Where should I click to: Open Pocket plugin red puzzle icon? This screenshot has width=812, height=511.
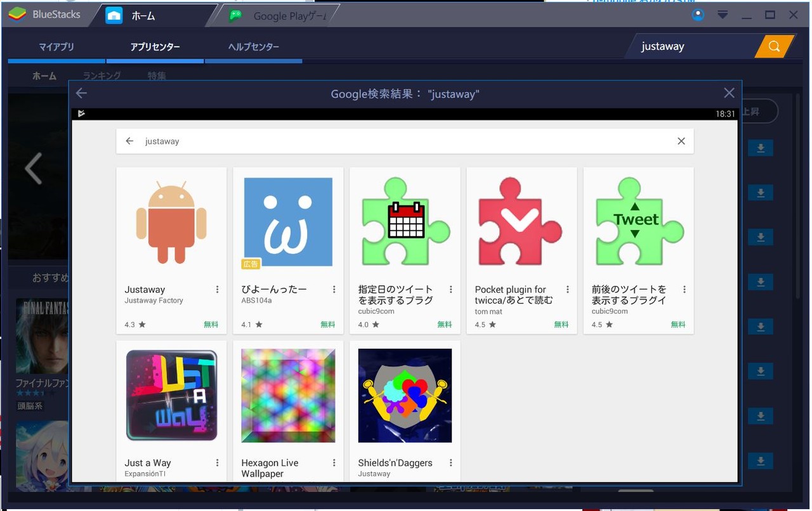coord(521,222)
